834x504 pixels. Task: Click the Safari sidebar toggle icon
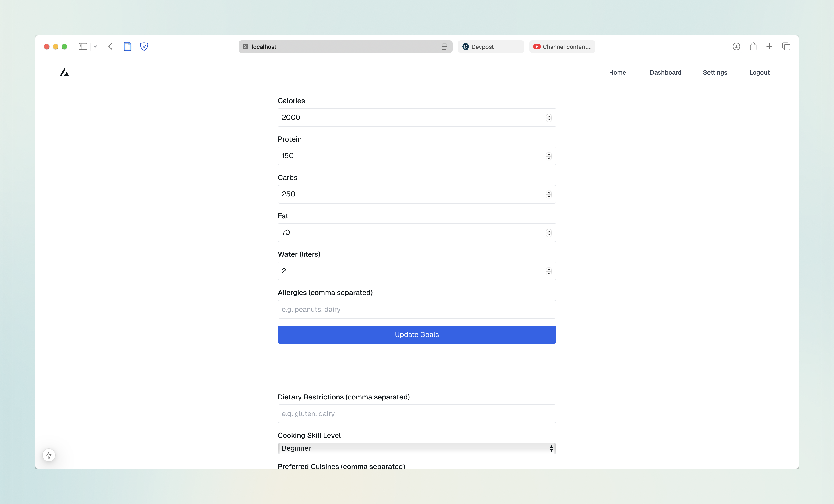tap(83, 46)
